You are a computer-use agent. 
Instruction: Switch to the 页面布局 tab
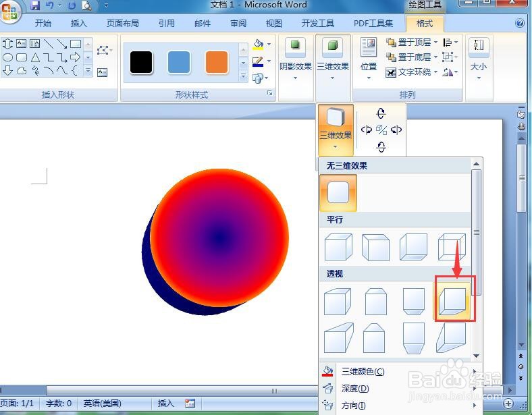point(122,23)
